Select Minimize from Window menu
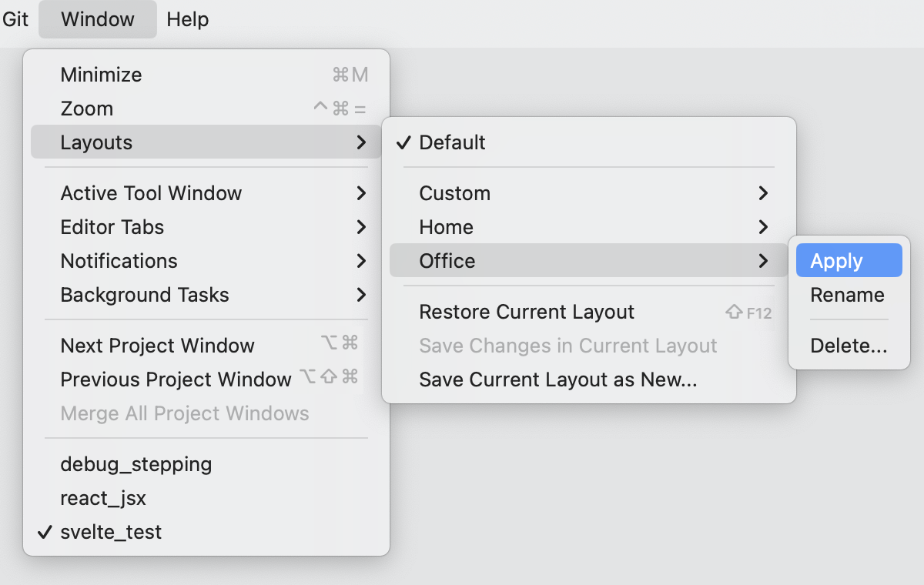The width and height of the screenshot is (924, 585). click(x=101, y=75)
